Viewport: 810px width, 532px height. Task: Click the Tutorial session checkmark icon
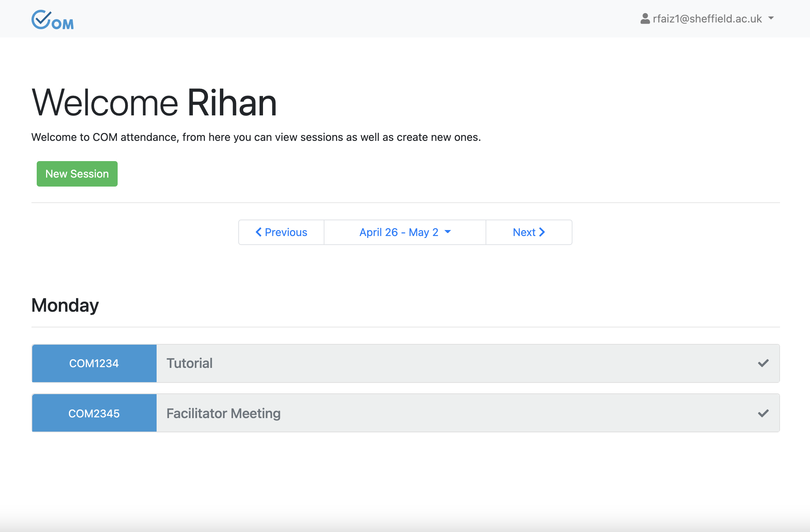click(763, 363)
